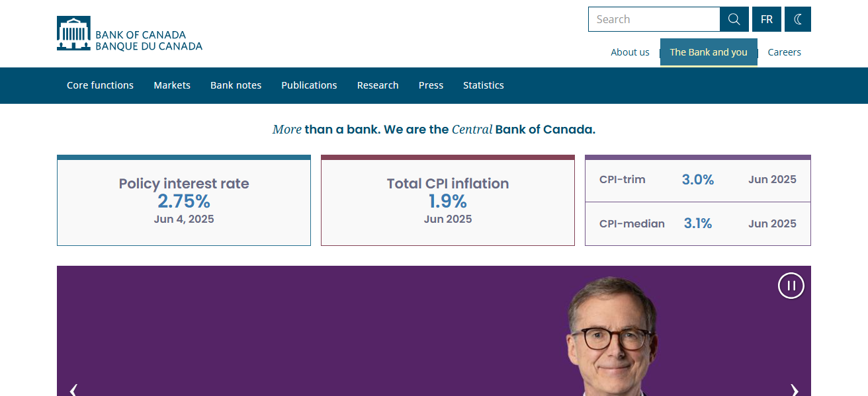Switch language using the FR button
The image size is (868, 396).
pyautogui.click(x=767, y=19)
